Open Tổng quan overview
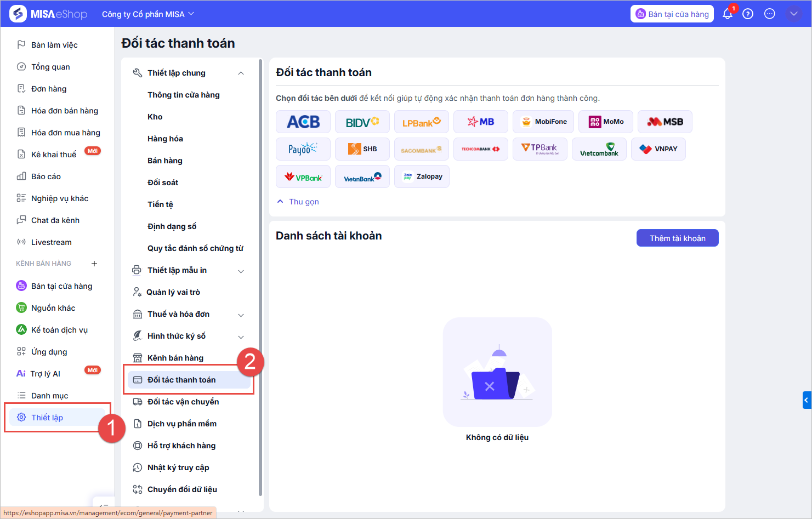Image resolution: width=812 pixels, height=519 pixels. [x=50, y=67]
